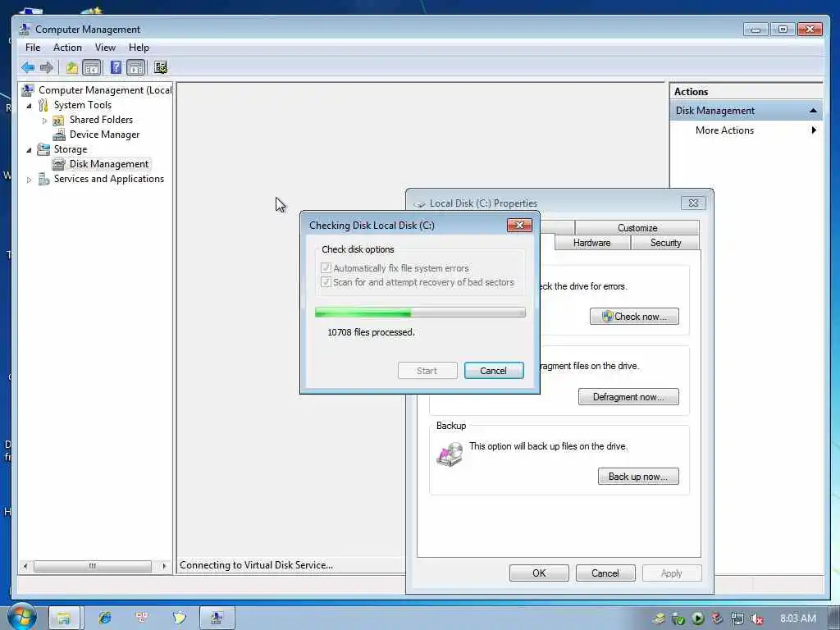Collapse the Disk Management actions section arrow

[x=813, y=111]
